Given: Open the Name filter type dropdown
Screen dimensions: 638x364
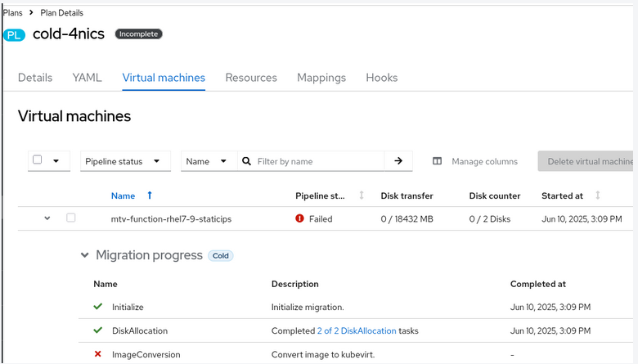Looking at the screenshot, I should (208, 161).
